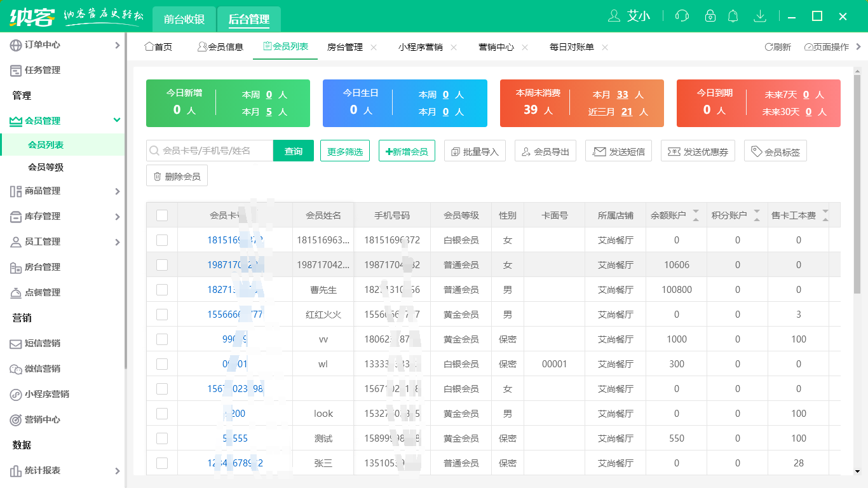Open the 页面操作 dropdown
The width and height of the screenshot is (868, 488).
(827, 47)
